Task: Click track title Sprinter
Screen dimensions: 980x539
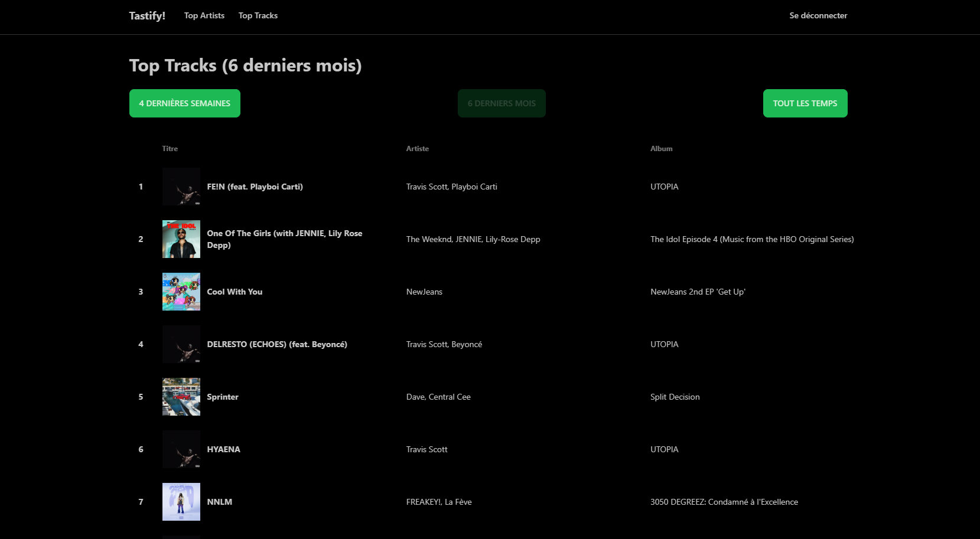Action: 223,397
